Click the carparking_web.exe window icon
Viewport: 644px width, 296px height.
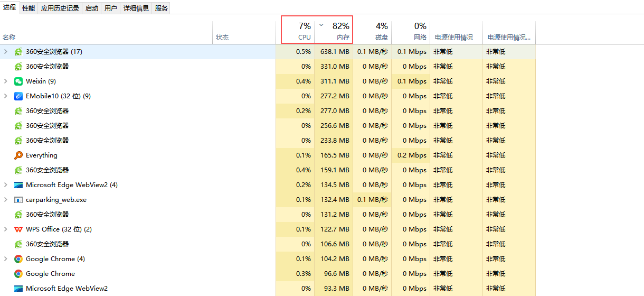18,200
